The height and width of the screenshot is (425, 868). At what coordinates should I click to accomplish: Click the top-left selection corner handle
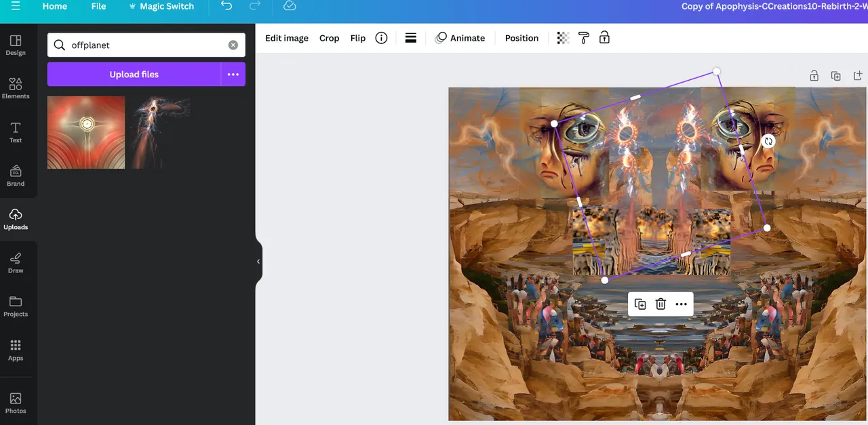tap(554, 123)
